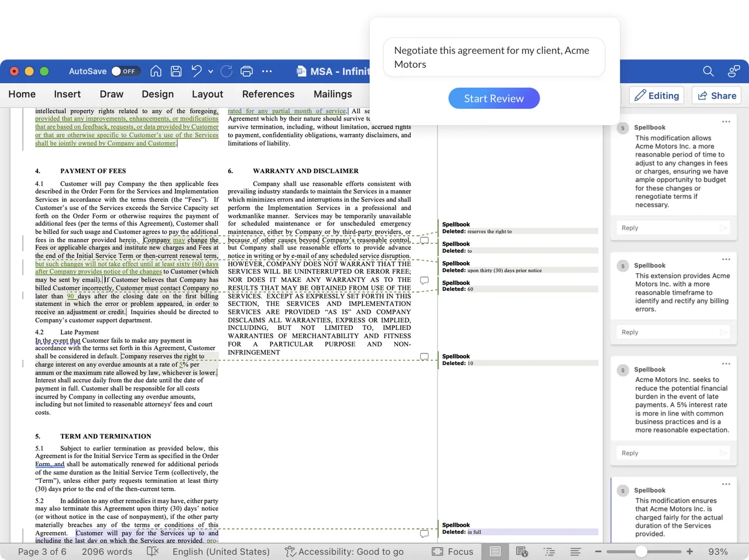Select Print Layout view icon

[x=495, y=552]
